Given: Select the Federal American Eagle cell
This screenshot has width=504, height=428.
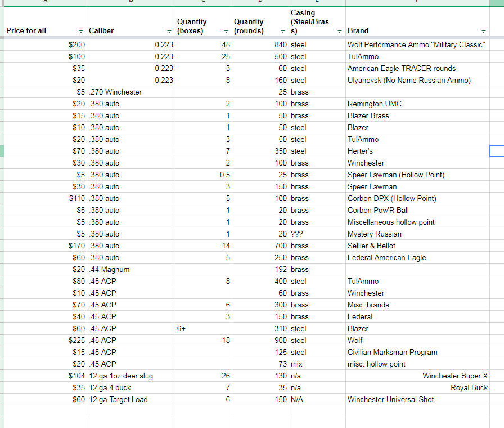Looking at the screenshot, I should click(417, 257).
